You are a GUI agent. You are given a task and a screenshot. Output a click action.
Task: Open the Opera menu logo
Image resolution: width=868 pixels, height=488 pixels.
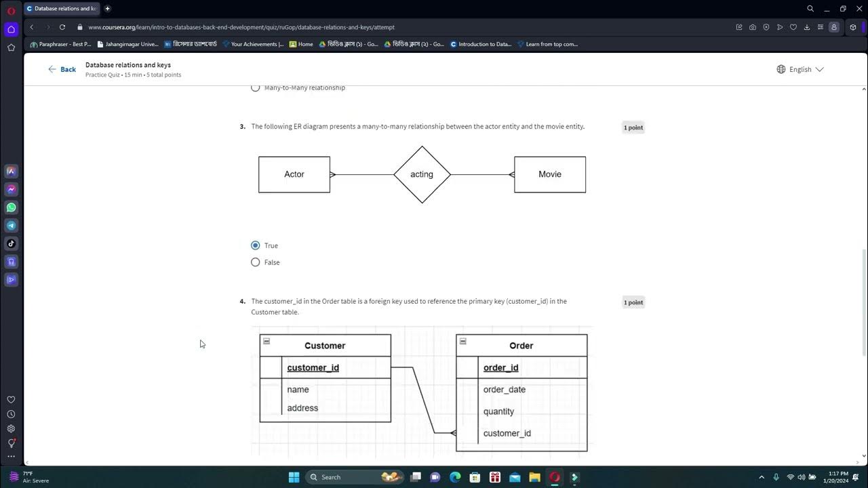(x=11, y=11)
